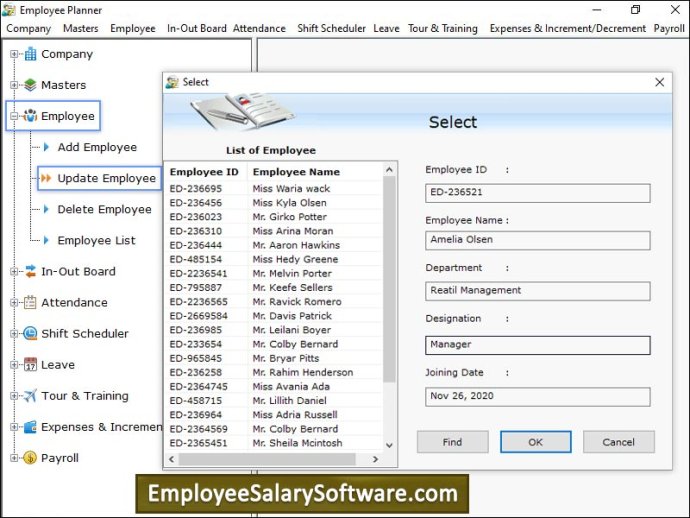The image size is (690, 518).
Task: Select row Mr. Aaron Hawkins
Action: [273, 245]
